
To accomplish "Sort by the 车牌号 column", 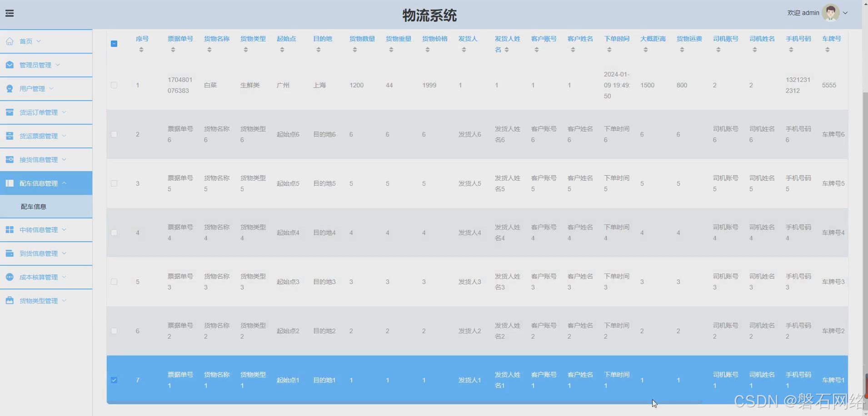I will [828, 50].
